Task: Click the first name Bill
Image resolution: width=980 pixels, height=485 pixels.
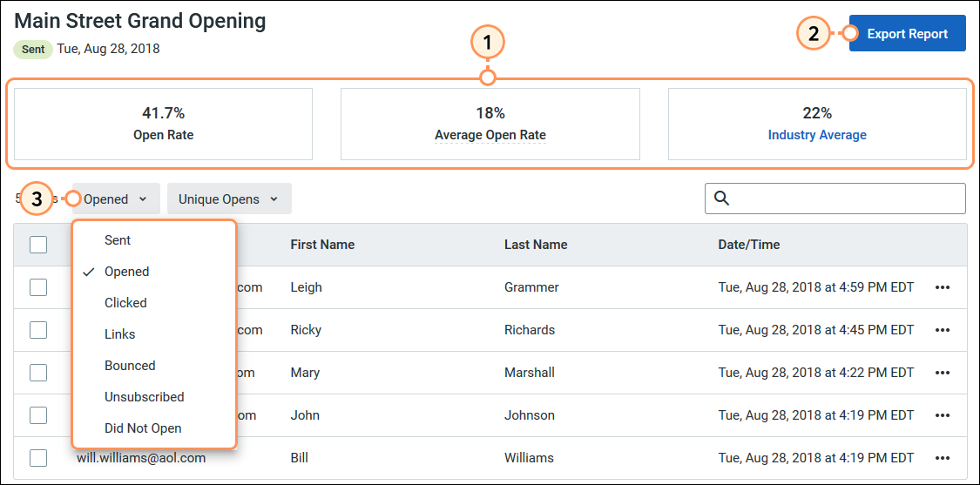Action: [x=300, y=457]
